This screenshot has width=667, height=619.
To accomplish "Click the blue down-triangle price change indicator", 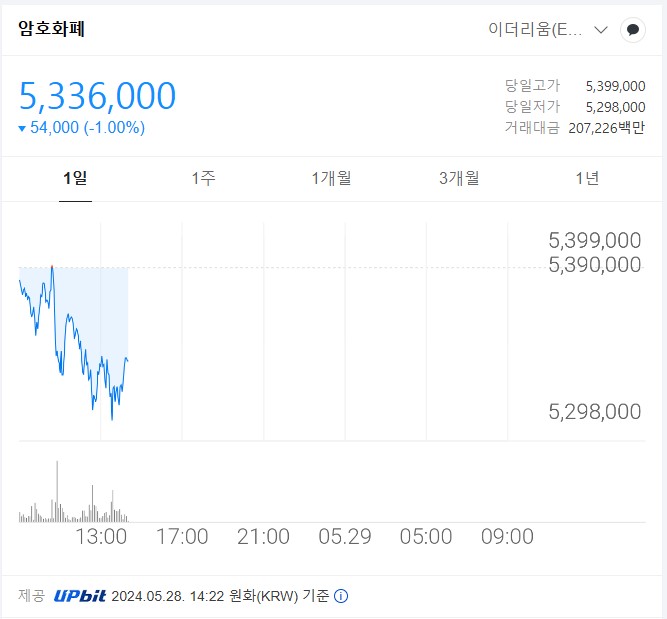I will pyautogui.click(x=23, y=128).
